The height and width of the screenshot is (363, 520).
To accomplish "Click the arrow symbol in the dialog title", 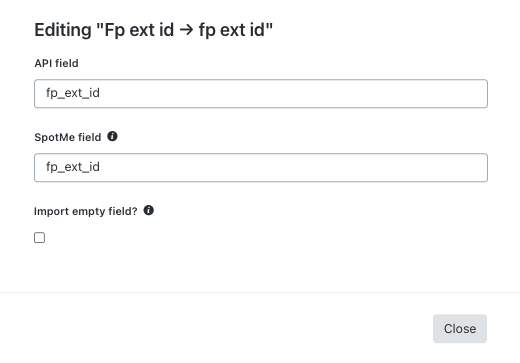I will (x=186, y=30).
